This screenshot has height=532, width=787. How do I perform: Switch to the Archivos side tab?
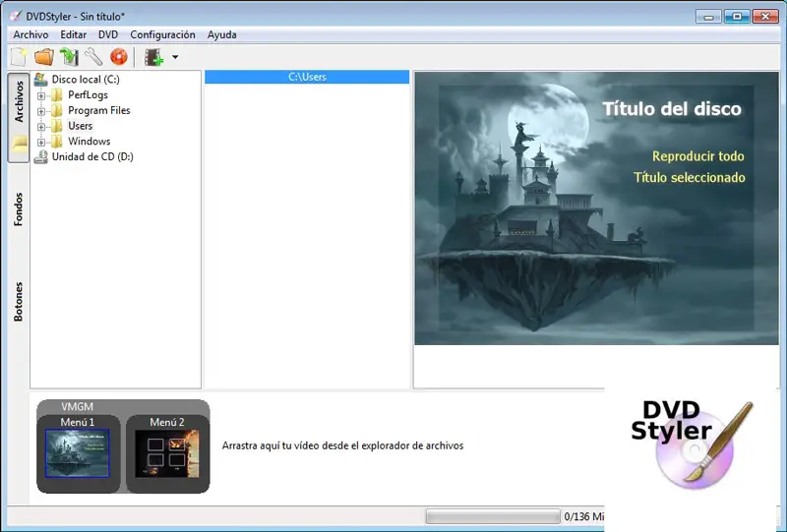[19, 117]
